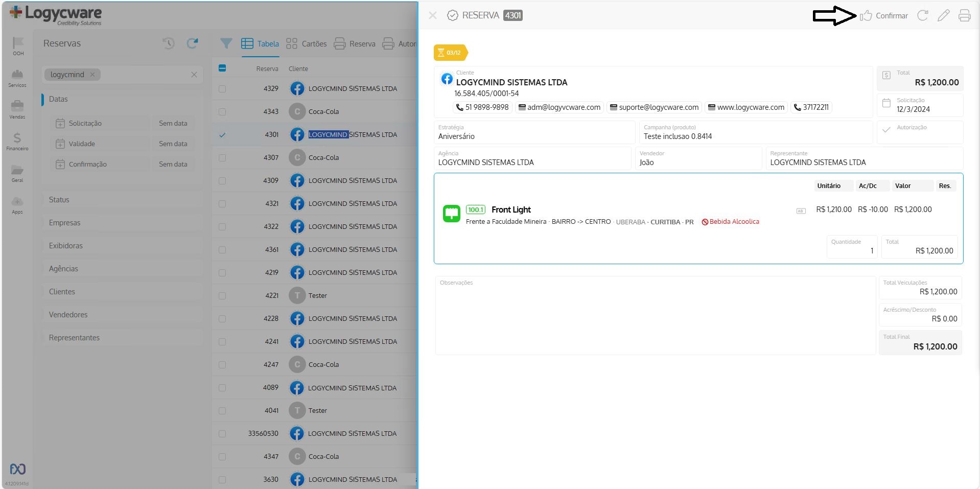980x489 pixels.
Task: Check the checkbox for reservation 4321
Action: (x=222, y=204)
